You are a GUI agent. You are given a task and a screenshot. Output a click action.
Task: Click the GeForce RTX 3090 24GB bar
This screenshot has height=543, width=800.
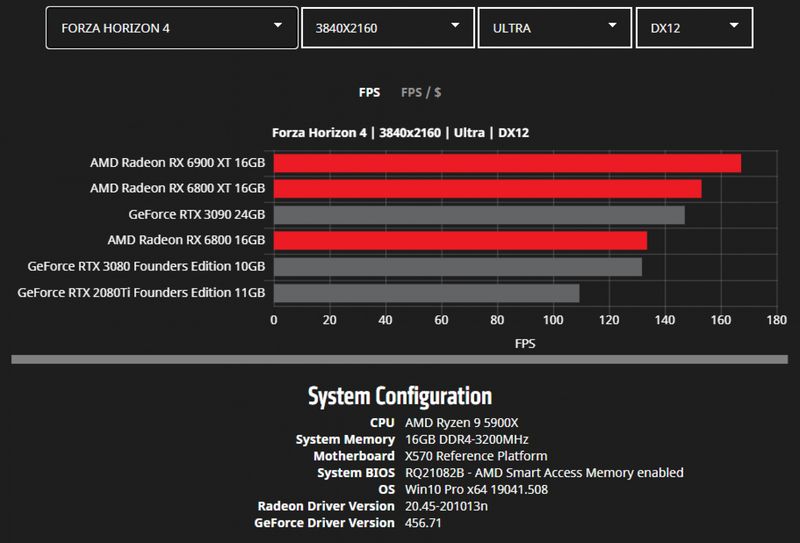(x=479, y=215)
